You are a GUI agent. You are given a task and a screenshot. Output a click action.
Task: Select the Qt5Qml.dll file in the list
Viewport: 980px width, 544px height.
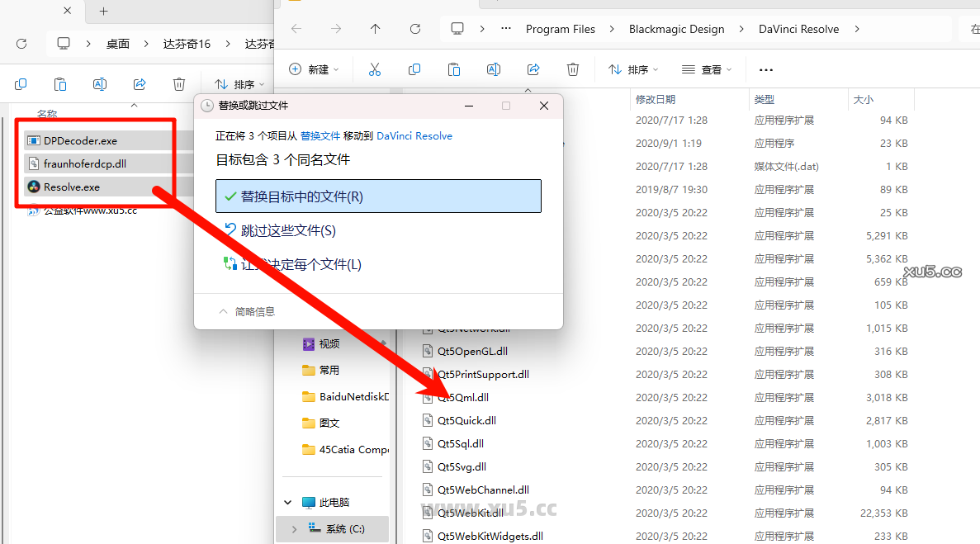(465, 397)
